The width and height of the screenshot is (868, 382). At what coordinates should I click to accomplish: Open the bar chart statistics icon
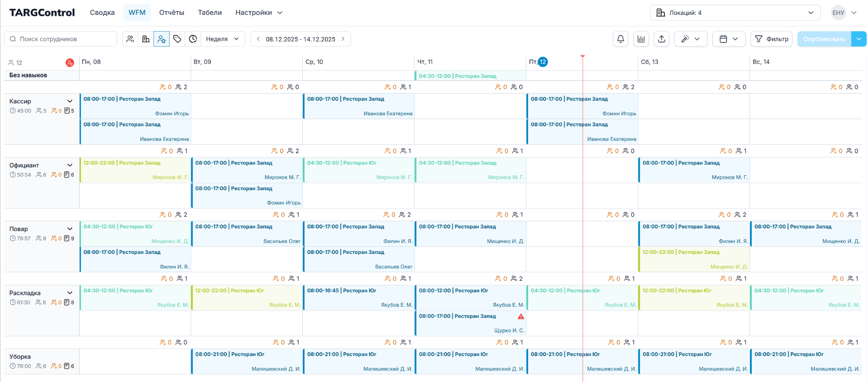pyautogui.click(x=641, y=39)
